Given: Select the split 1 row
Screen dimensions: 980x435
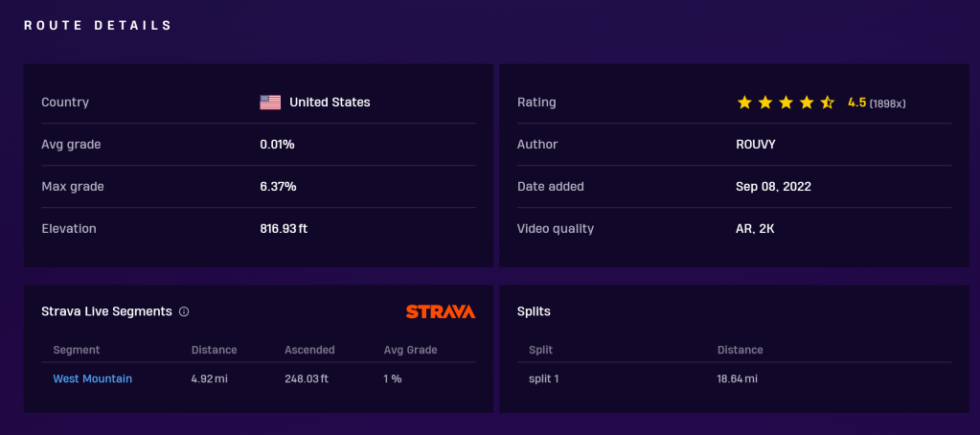Looking at the screenshot, I should point(544,378).
